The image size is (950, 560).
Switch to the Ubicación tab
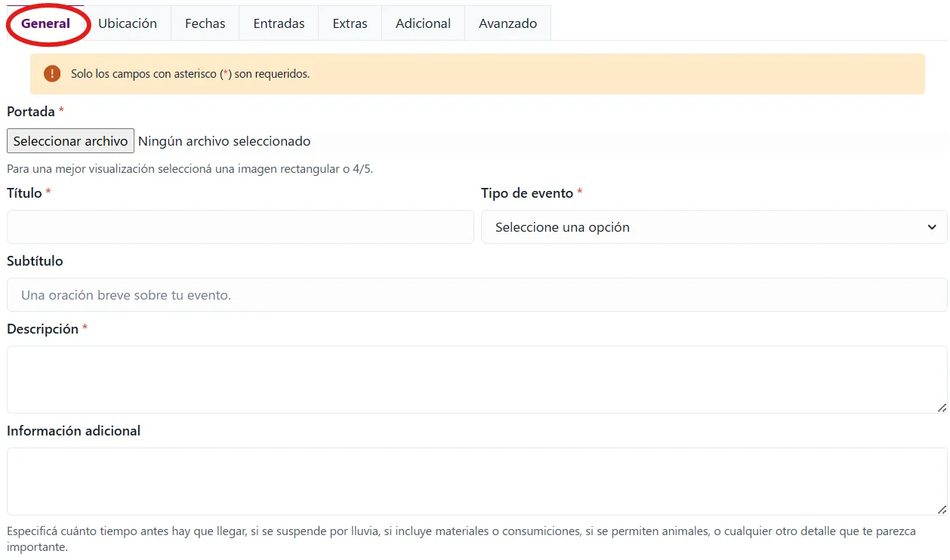[128, 23]
